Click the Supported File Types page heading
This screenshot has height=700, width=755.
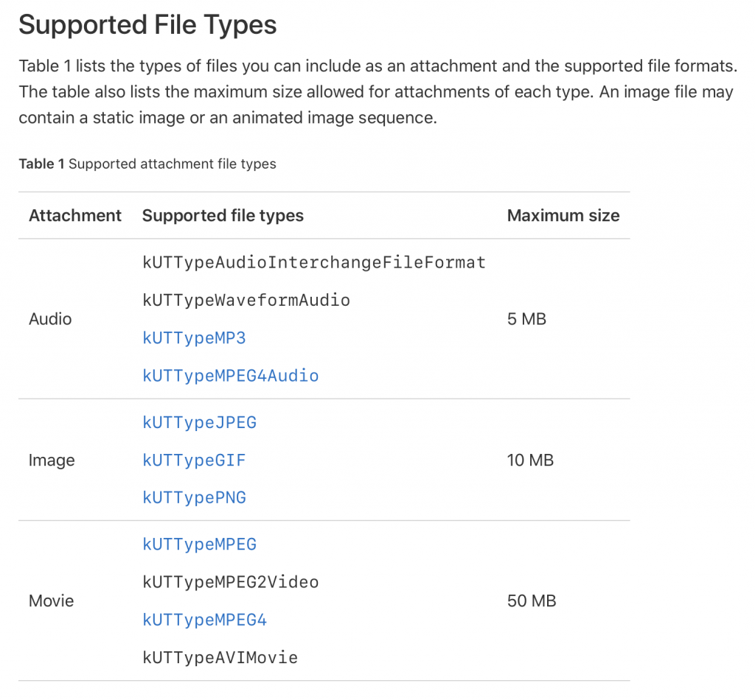point(147,26)
